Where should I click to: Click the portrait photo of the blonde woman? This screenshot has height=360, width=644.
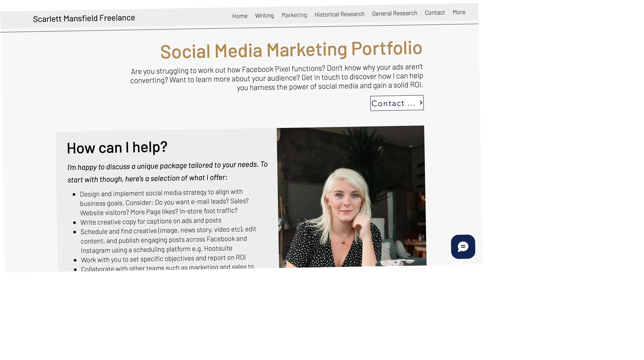352,197
